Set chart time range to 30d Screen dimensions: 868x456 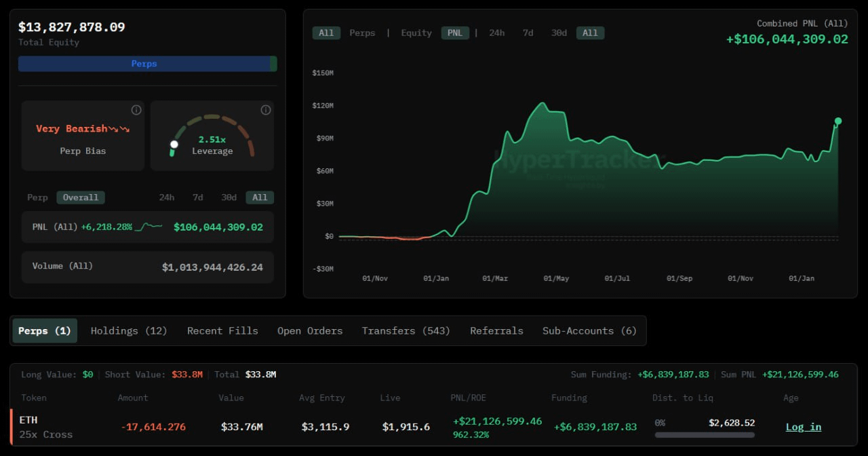click(x=559, y=33)
